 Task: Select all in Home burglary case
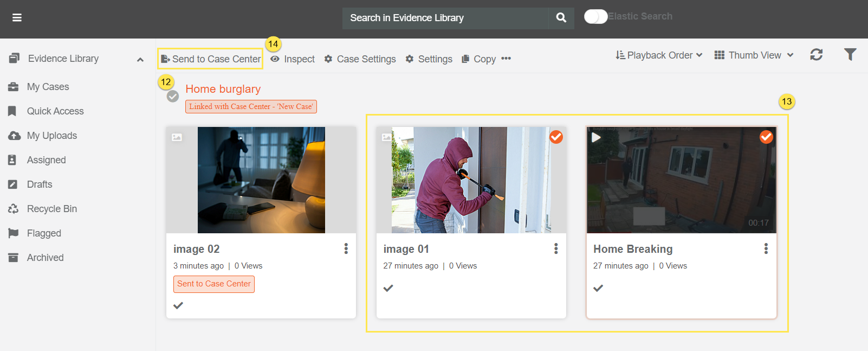pos(173,97)
